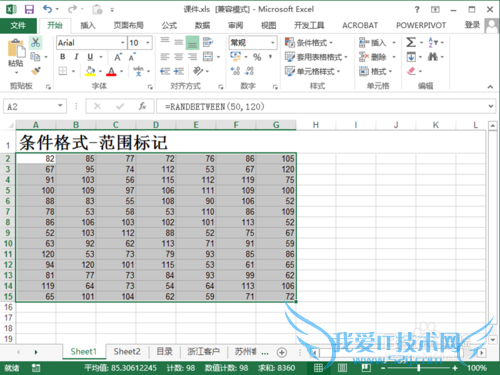Open 套用表格格式 dropdown
This screenshot has height=375, width=500.
[316, 57]
